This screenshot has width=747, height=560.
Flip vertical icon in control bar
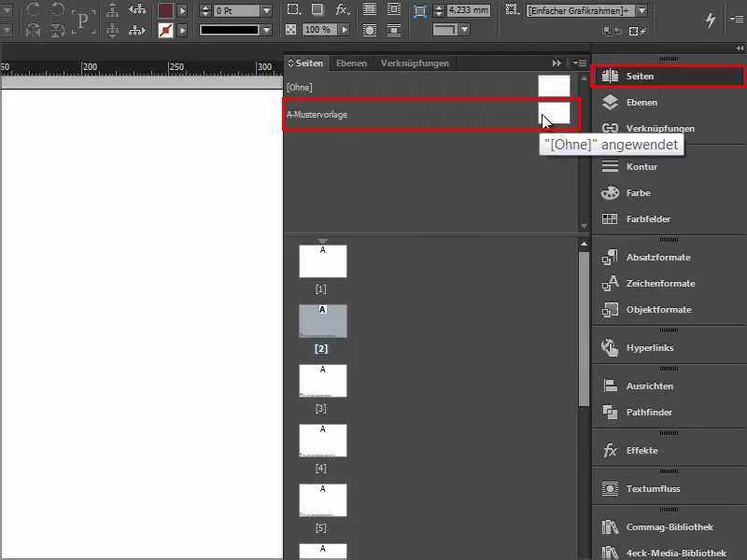click(58, 31)
